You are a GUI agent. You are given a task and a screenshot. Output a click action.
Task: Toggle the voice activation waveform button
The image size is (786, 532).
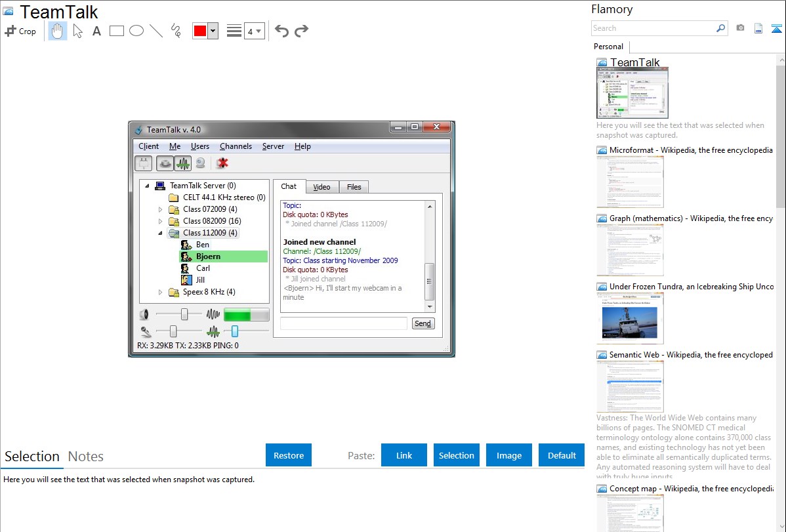click(x=182, y=163)
